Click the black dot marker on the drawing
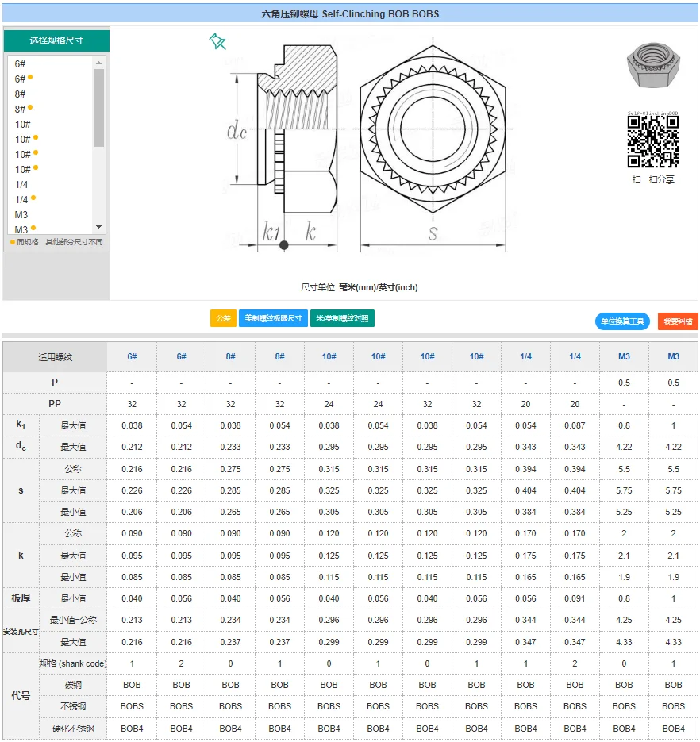700x742 pixels. pyautogui.click(x=284, y=245)
